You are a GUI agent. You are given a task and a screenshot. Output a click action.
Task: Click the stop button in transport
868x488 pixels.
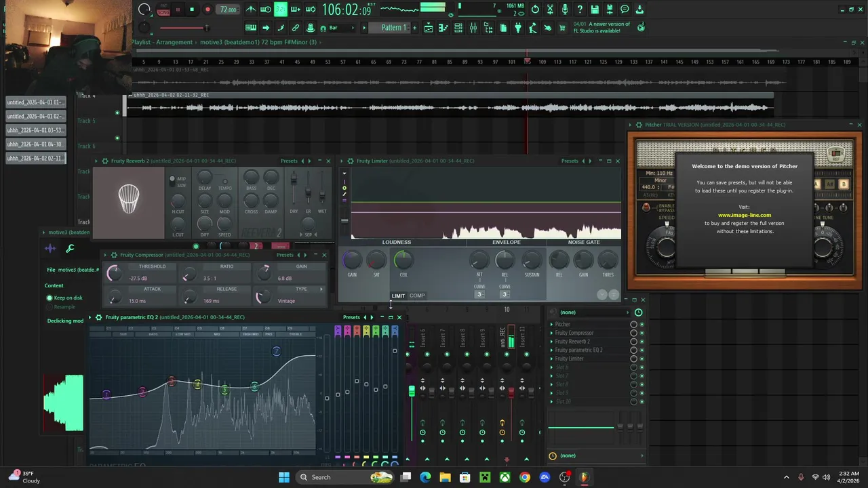point(192,9)
